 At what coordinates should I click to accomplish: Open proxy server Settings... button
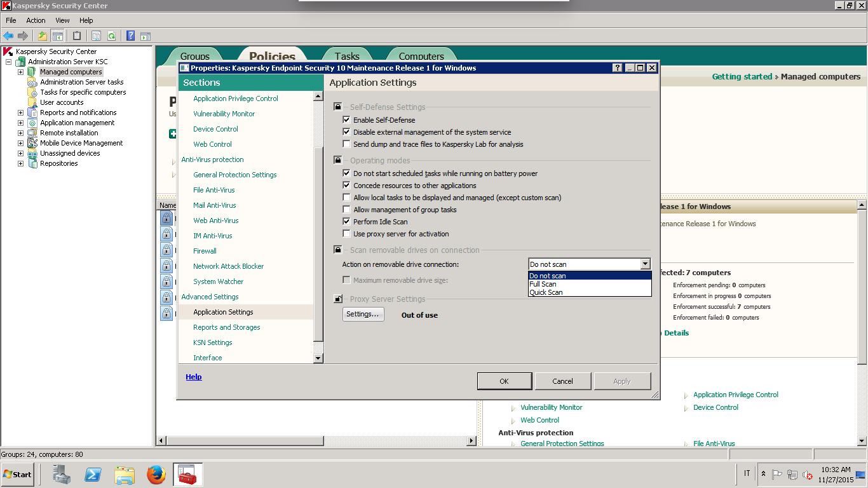click(363, 314)
